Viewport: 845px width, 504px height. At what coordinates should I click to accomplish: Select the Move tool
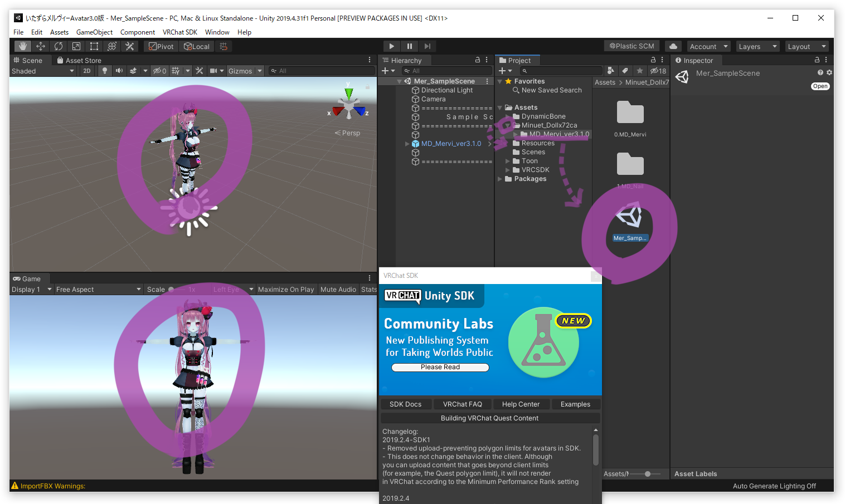(x=40, y=46)
